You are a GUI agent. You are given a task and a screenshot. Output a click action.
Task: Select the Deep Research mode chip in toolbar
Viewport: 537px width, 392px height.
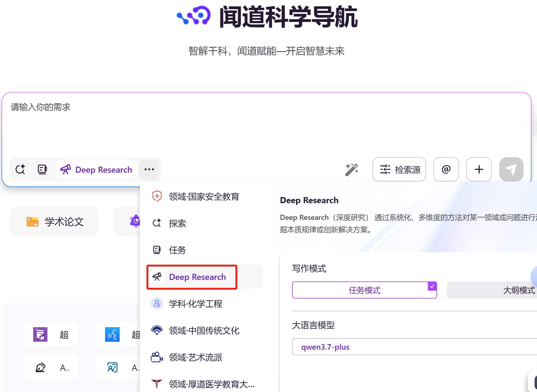(x=96, y=169)
